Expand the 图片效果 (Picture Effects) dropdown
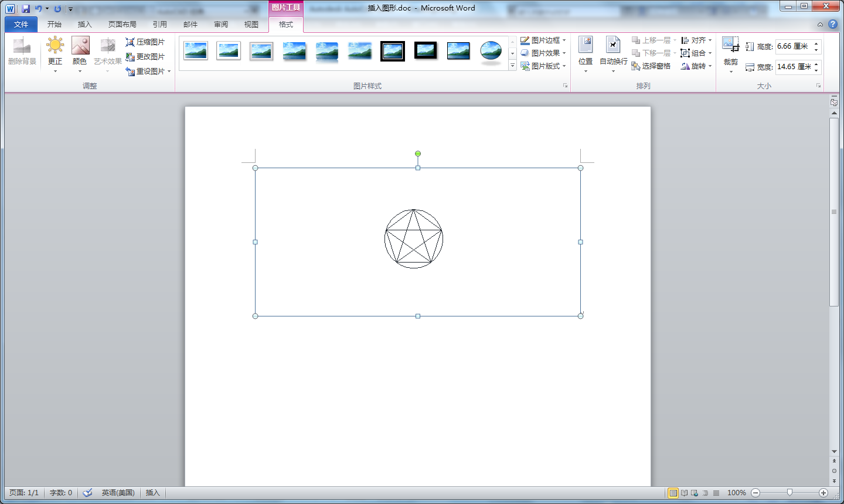The image size is (844, 504). point(564,53)
